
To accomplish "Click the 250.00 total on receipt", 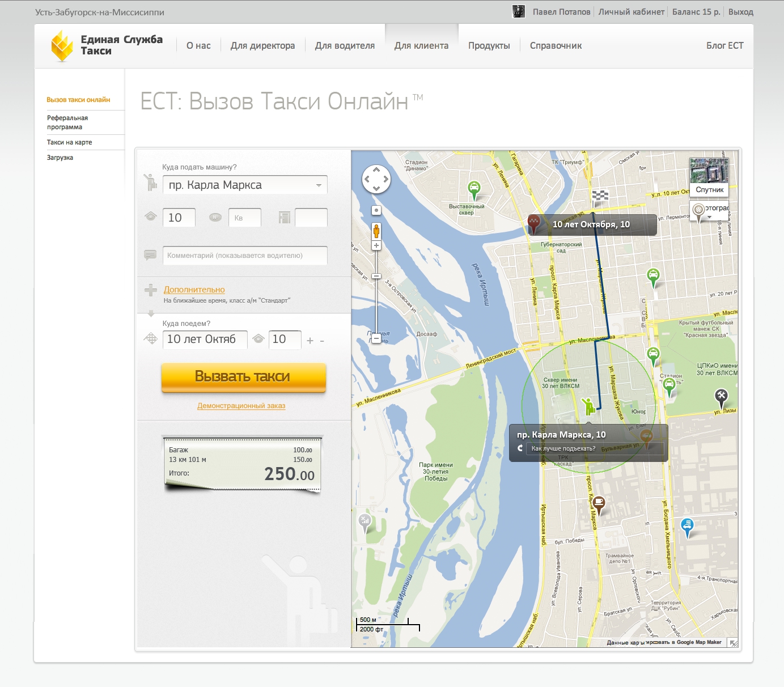I will 289,474.
